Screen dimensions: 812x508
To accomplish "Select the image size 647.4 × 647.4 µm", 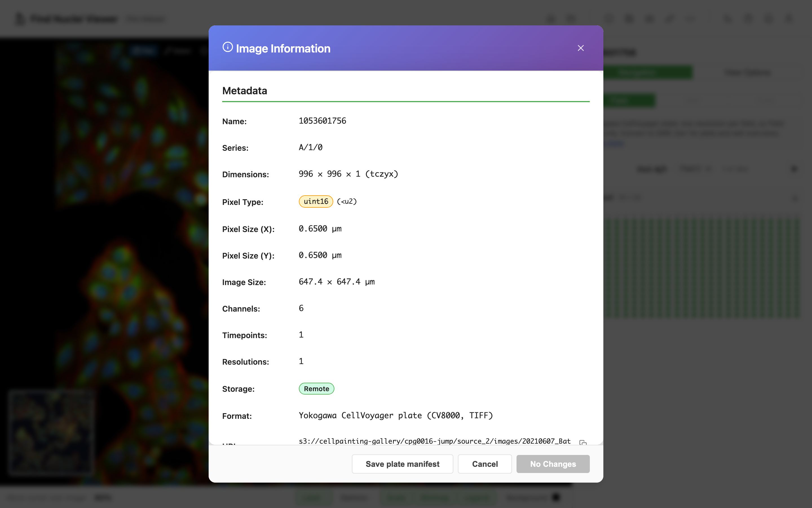I will pos(337,282).
